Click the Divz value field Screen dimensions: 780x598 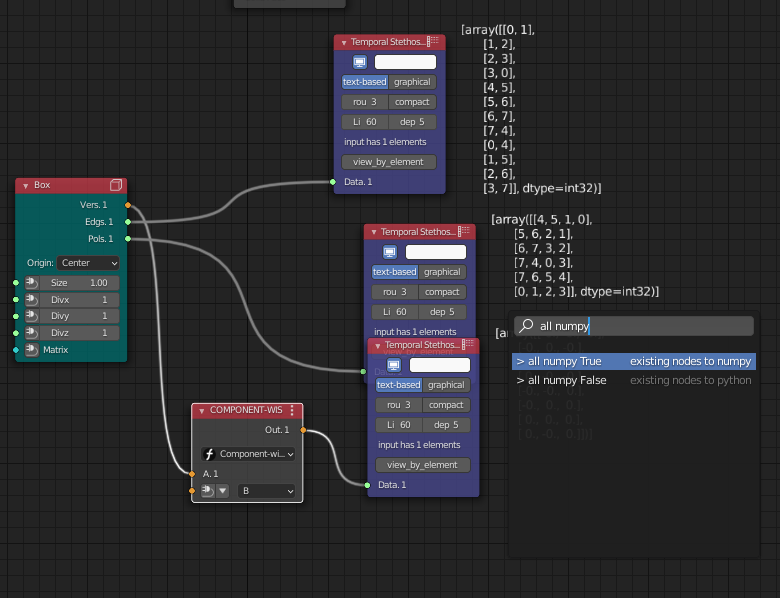[x=79, y=333]
